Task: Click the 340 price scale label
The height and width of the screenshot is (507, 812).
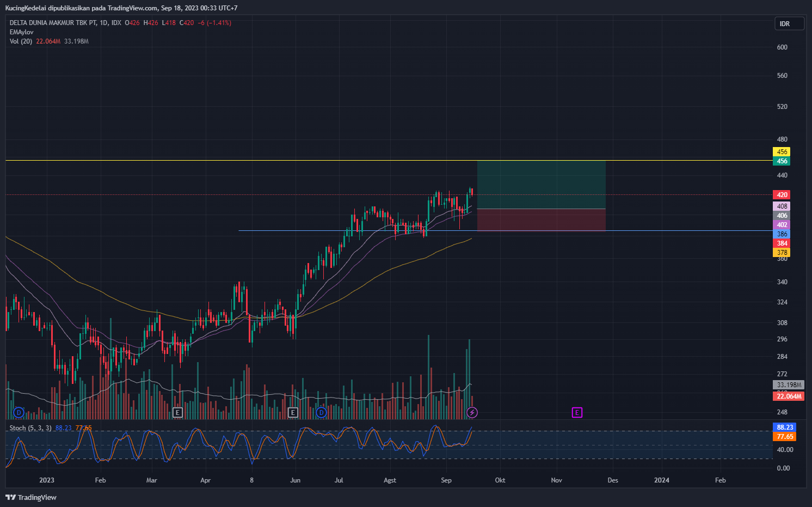Action: click(782, 282)
